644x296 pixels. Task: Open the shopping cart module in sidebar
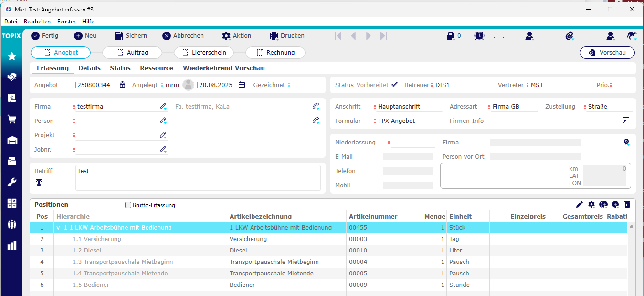pyautogui.click(x=12, y=119)
